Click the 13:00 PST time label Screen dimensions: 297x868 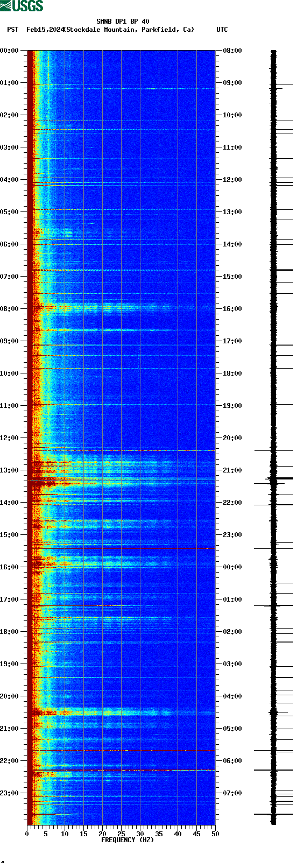pos(9,470)
